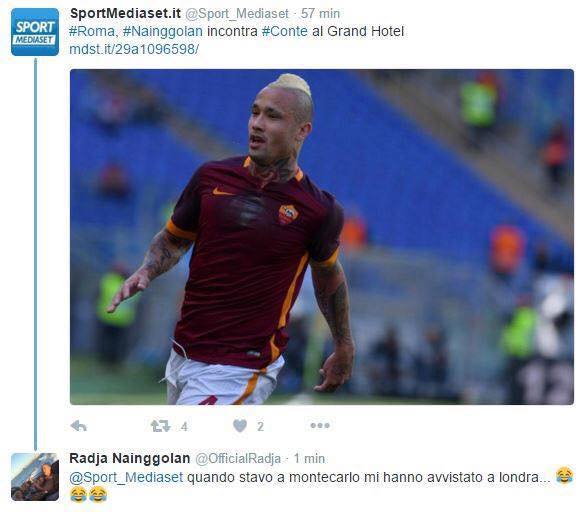Open the three-dots more options menu
Screen dimensions: 581x514
(320, 425)
